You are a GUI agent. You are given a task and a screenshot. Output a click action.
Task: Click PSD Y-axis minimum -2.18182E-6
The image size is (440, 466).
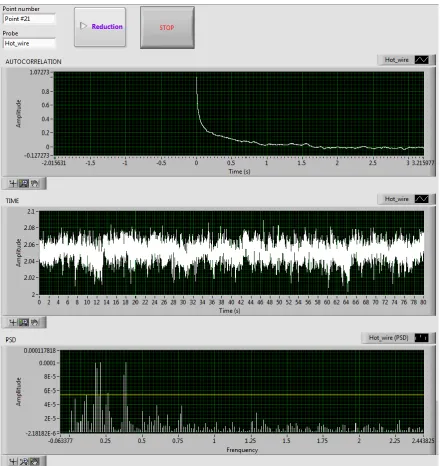click(x=42, y=433)
